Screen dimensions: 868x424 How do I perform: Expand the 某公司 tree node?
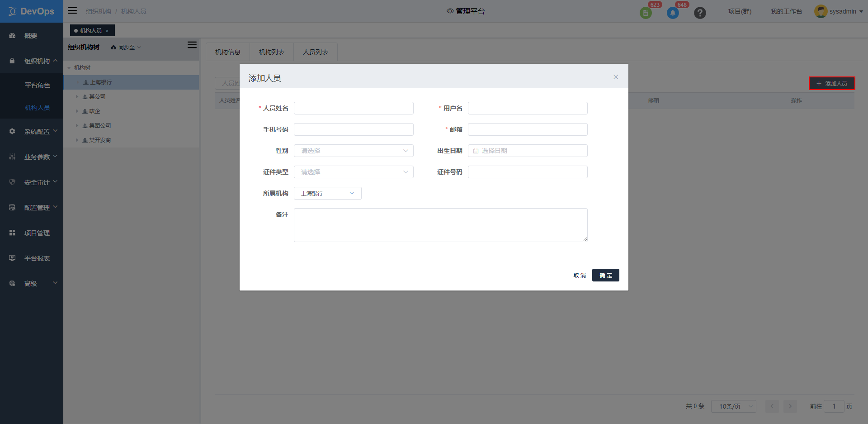click(x=77, y=96)
